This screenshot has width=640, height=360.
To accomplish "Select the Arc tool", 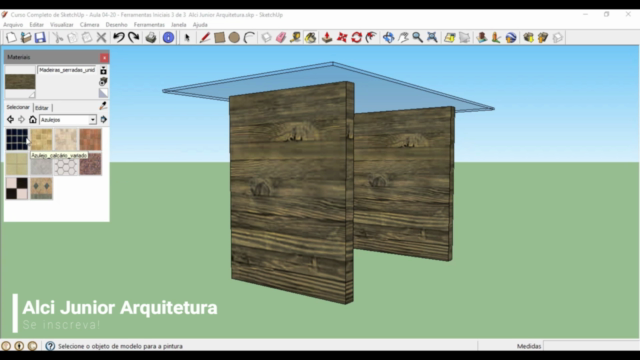I will point(249,38).
